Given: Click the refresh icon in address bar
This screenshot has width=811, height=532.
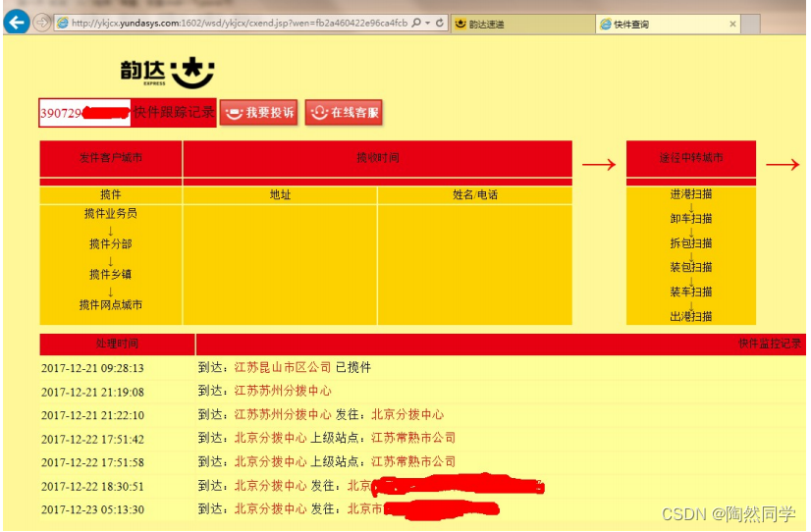Looking at the screenshot, I should point(440,23).
